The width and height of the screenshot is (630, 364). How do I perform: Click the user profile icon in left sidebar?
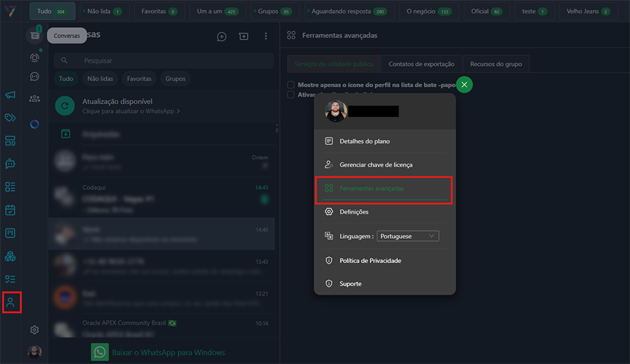point(10,302)
